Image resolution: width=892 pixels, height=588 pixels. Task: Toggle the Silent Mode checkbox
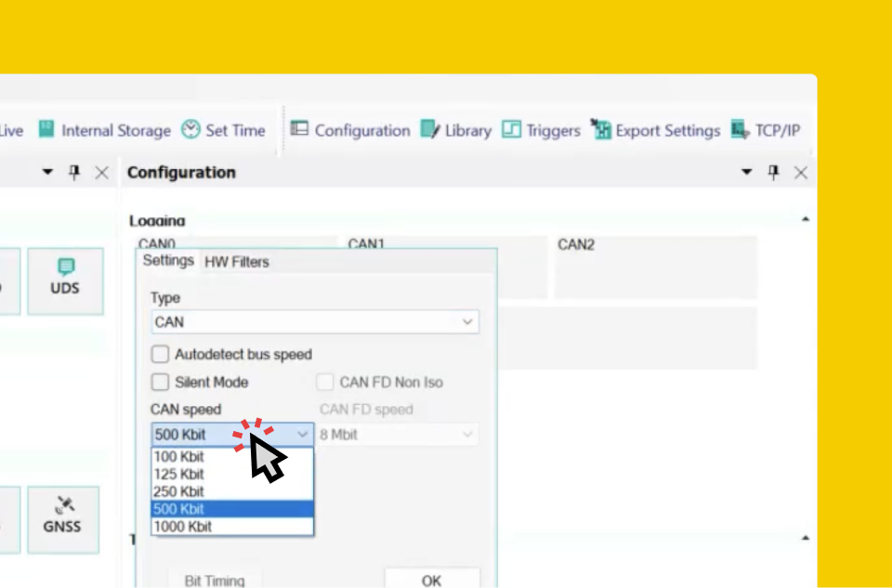point(160,382)
